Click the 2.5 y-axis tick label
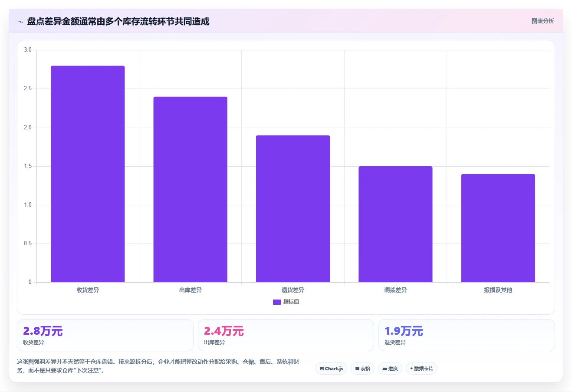 point(28,89)
